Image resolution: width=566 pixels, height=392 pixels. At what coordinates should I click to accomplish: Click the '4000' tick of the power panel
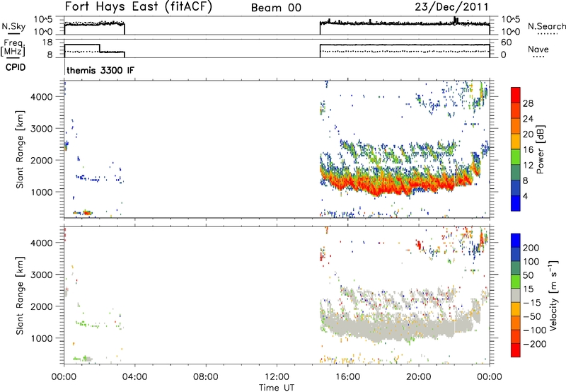[x=42, y=97]
